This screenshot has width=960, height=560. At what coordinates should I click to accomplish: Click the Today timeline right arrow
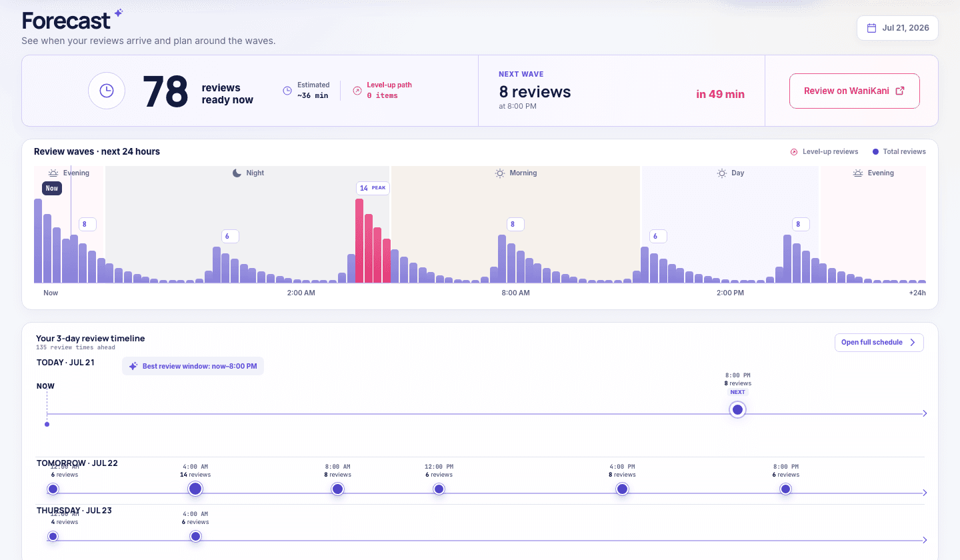pyautogui.click(x=924, y=413)
